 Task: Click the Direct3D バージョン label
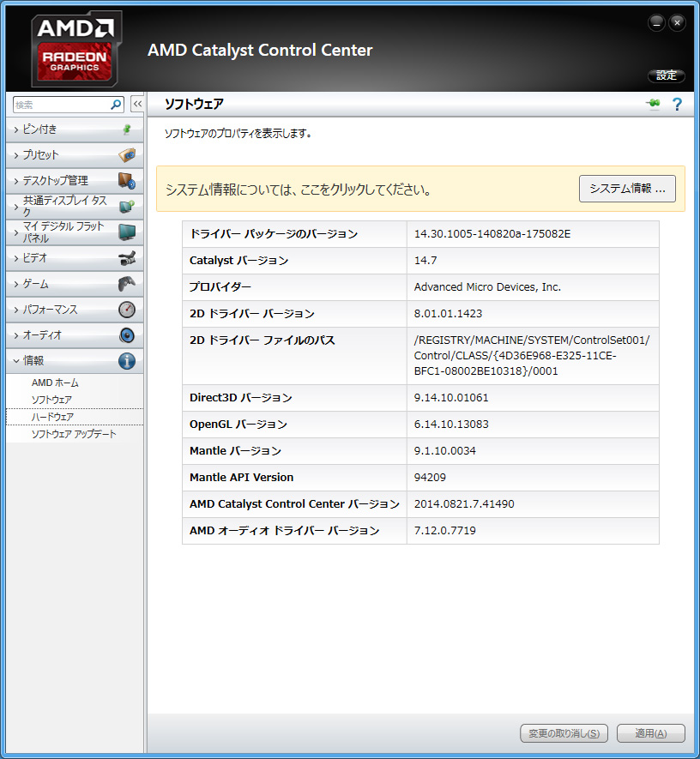[x=240, y=398]
